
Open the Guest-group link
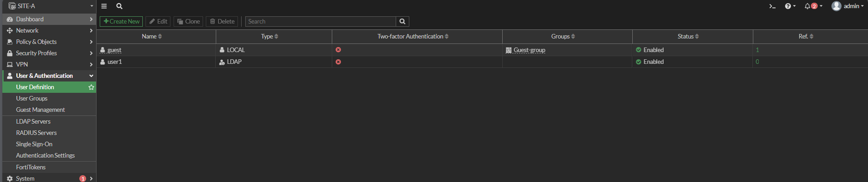click(529, 50)
